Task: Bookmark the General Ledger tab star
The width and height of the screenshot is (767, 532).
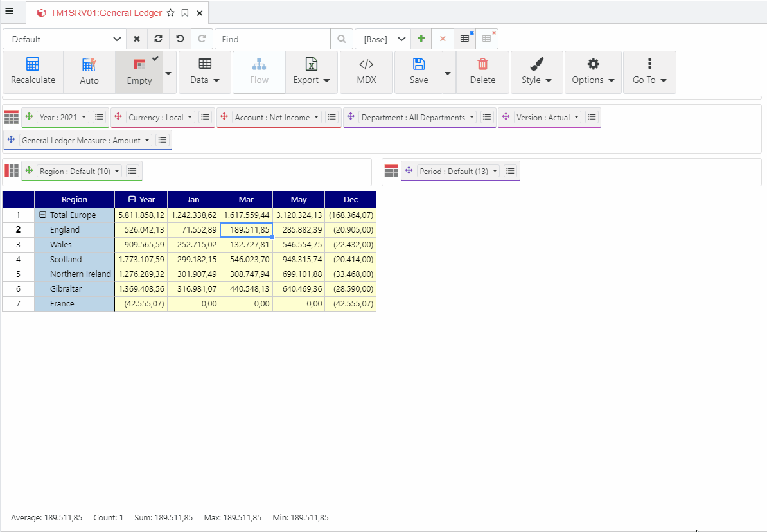Action: [170, 13]
